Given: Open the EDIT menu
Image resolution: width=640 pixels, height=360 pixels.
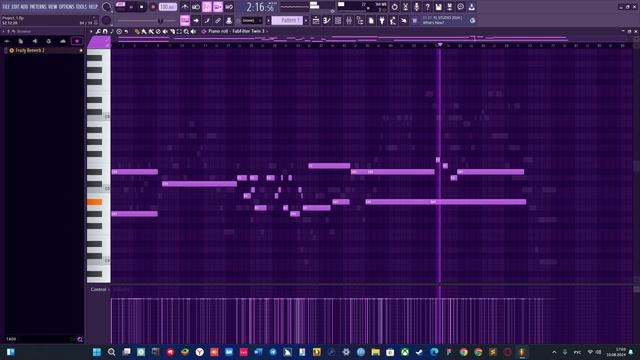Looking at the screenshot, I should [15, 7].
